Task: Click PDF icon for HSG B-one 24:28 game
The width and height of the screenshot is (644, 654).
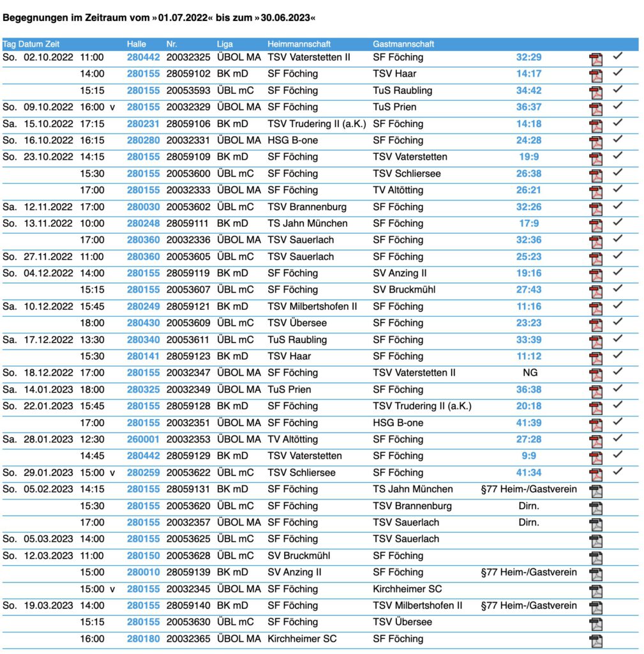Action: 595,141
